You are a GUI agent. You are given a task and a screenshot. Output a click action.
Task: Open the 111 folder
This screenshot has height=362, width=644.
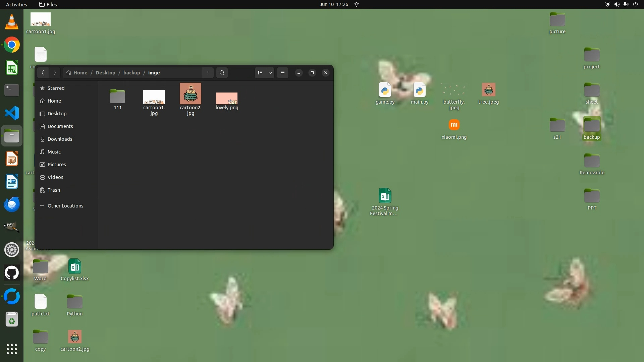117,97
